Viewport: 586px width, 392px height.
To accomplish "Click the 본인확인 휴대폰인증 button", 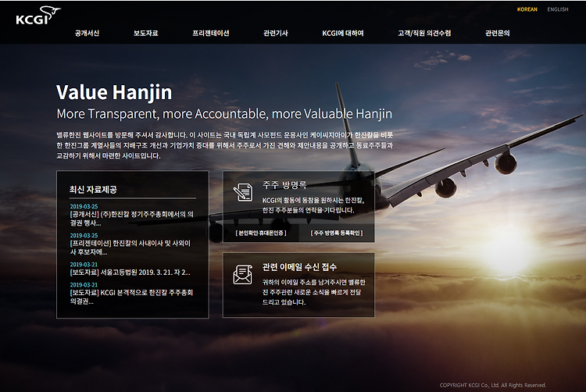I will pyautogui.click(x=261, y=233).
